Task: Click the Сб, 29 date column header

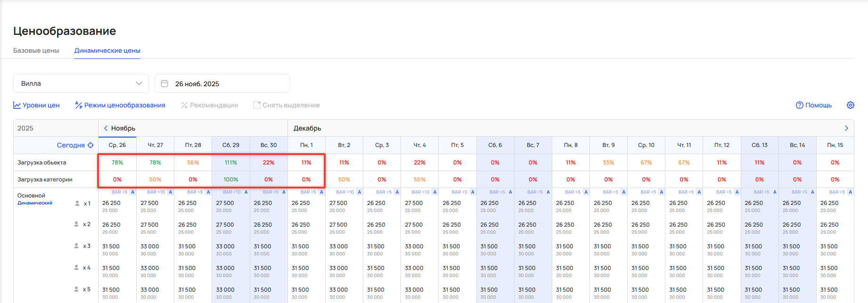Action: tap(230, 145)
